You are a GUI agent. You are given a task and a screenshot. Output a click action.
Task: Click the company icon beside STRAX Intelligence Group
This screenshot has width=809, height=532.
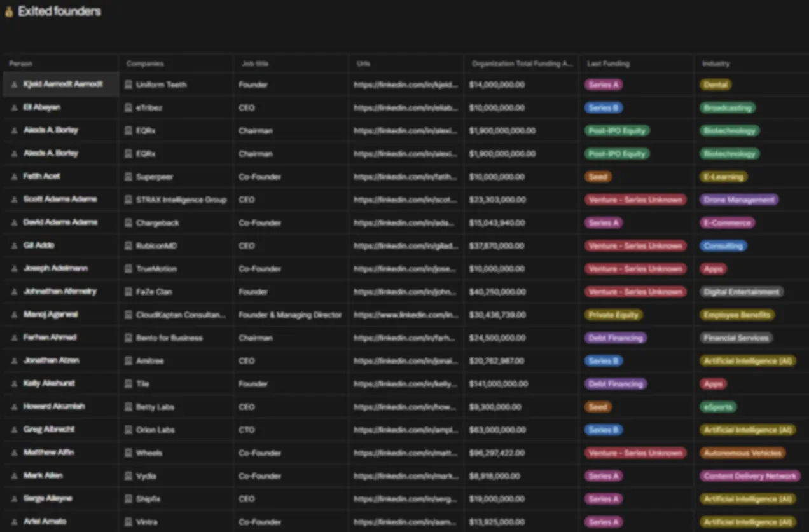coord(128,200)
